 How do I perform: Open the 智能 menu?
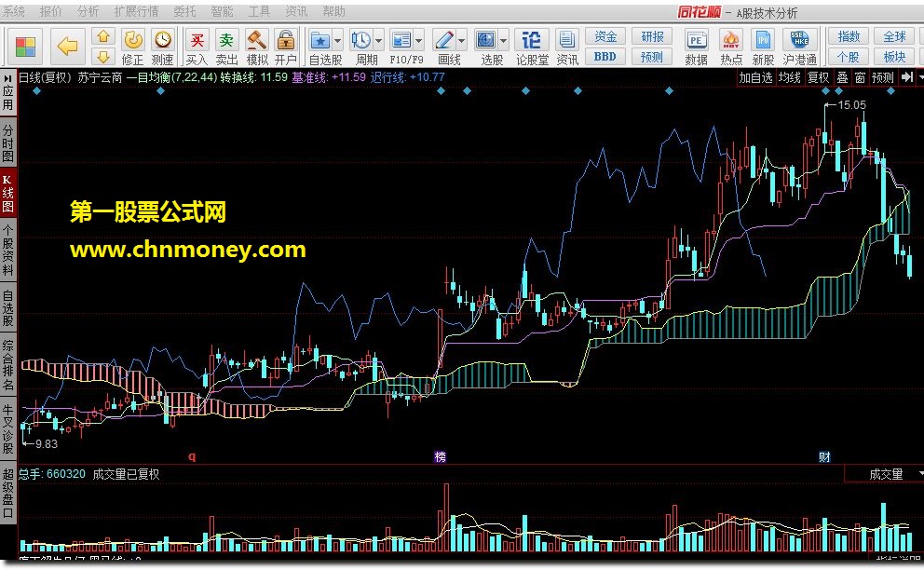(x=222, y=11)
